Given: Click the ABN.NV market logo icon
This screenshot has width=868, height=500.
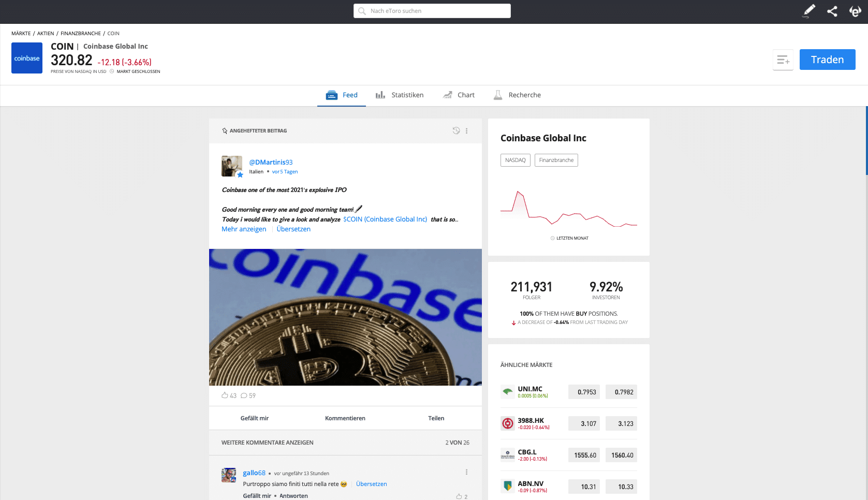Looking at the screenshot, I should [x=508, y=487].
